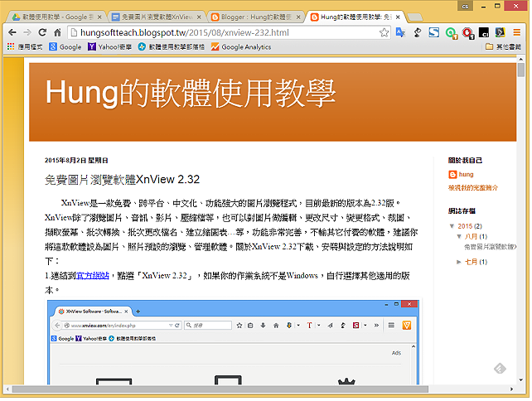Close the Blogger: Hung的軟體 tab
Image resolution: width=532 pixels, height=401 pixels.
click(x=298, y=17)
